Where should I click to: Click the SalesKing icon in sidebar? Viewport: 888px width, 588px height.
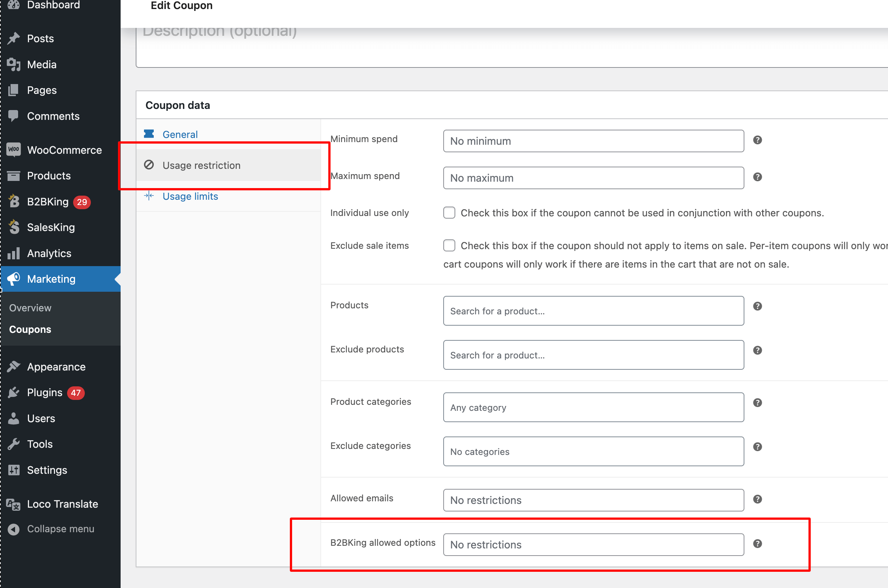click(x=14, y=227)
